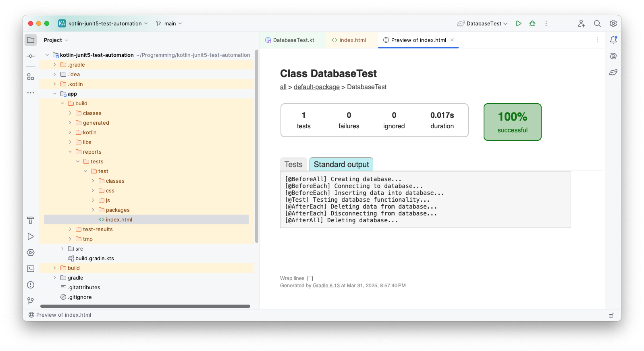644x351 pixels.
Task: Switch to the DatabaseTest.kt tab
Action: (293, 40)
